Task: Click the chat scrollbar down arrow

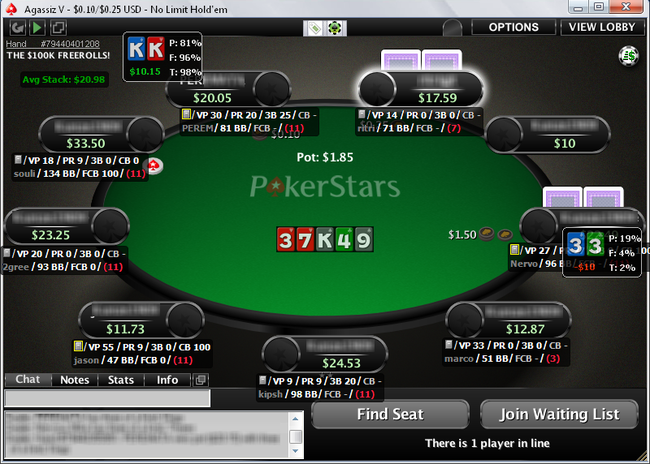Action: (x=295, y=451)
